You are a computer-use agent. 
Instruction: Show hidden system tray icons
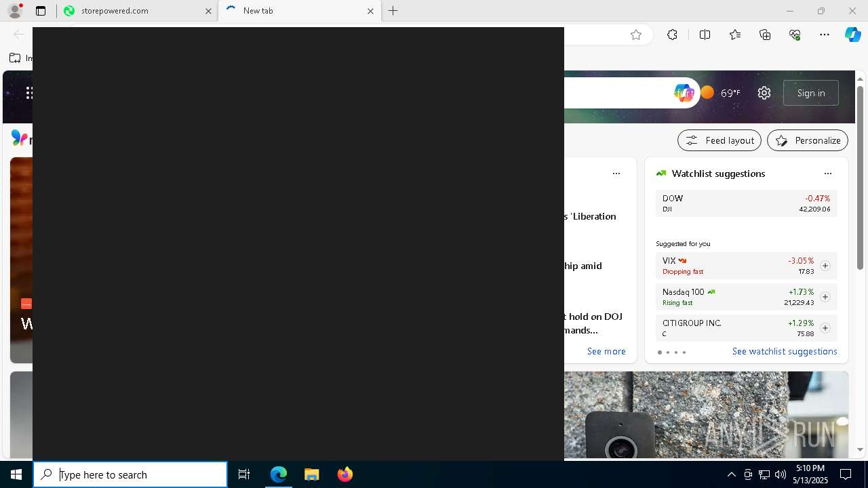coord(731,474)
